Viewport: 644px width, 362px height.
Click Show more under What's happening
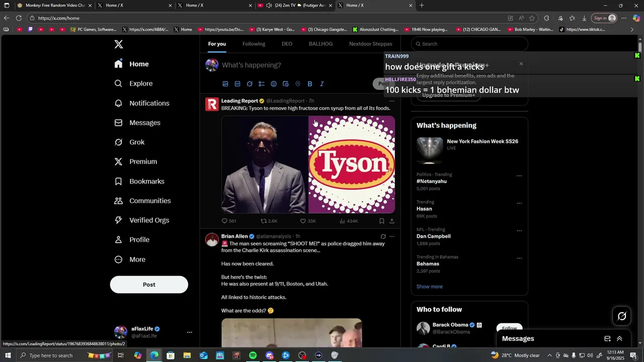pos(430,287)
